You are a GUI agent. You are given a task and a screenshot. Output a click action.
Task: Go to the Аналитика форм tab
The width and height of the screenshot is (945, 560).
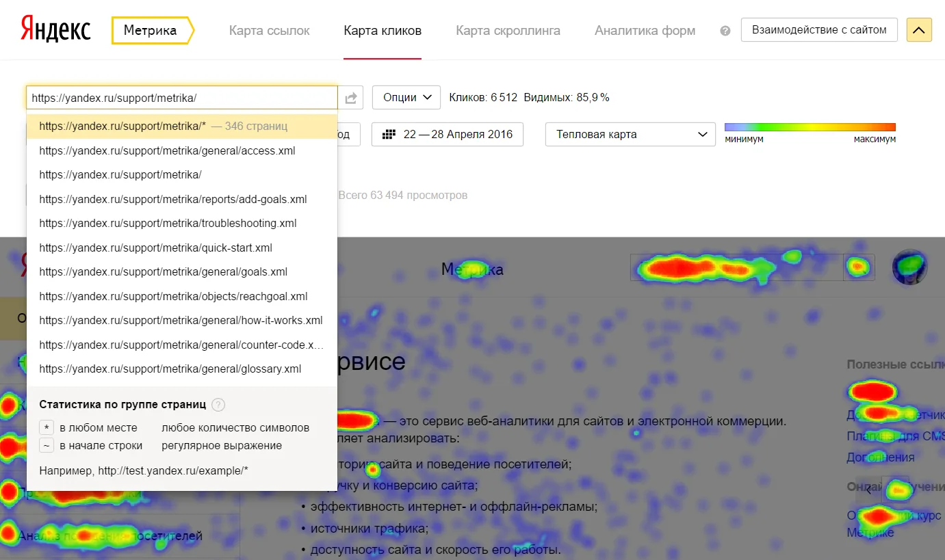tap(645, 31)
